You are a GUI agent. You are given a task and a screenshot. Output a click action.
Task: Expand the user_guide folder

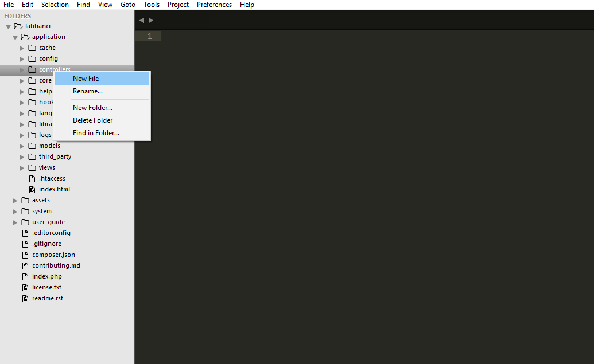(14, 222)
